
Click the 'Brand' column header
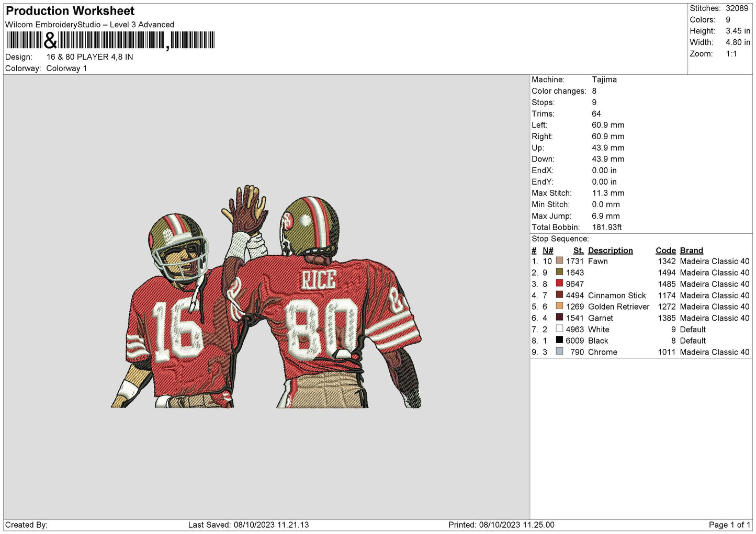pyautogui.click(x=691, y=251)
